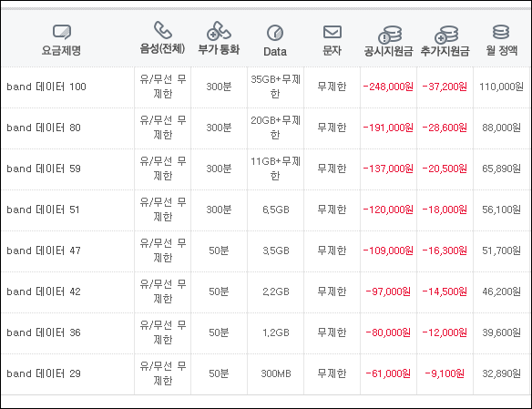Viewport: 532px width, 409px height.
Task: Click the 300MB data cell
Action: [x=276, y=374]
